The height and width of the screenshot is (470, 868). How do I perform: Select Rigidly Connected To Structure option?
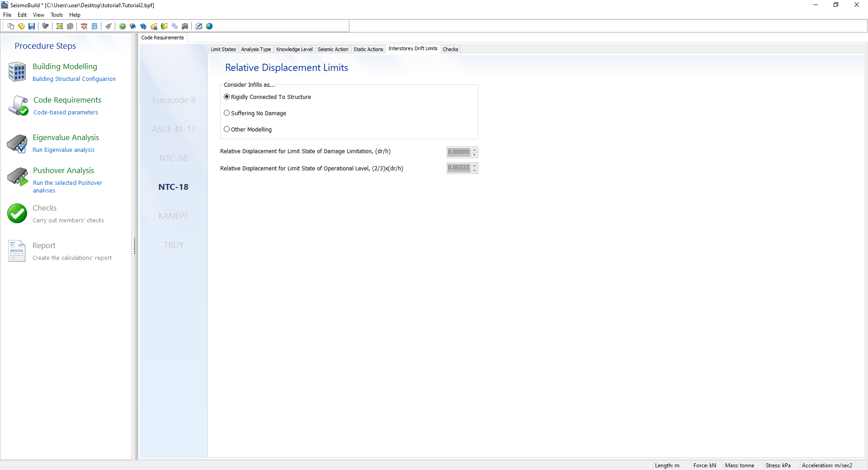[x=227, y=97]
